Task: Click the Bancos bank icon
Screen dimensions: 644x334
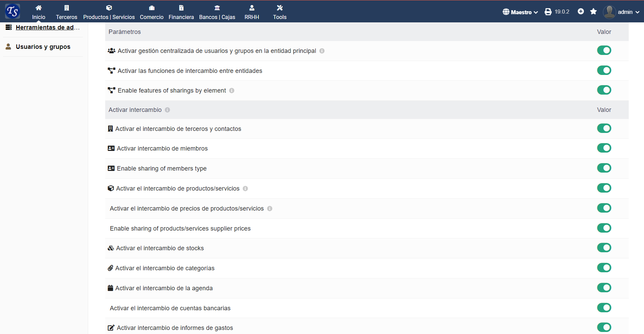Action: coord(217,8)
